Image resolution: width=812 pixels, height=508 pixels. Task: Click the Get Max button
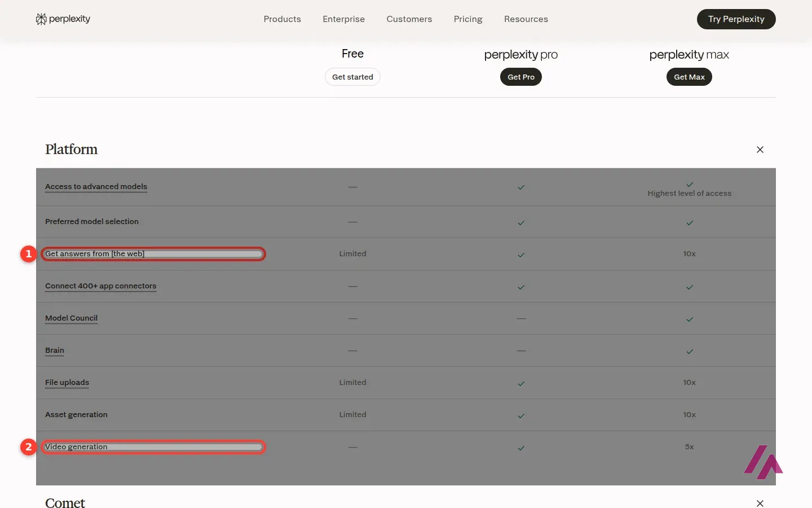(x=689, y=77)
